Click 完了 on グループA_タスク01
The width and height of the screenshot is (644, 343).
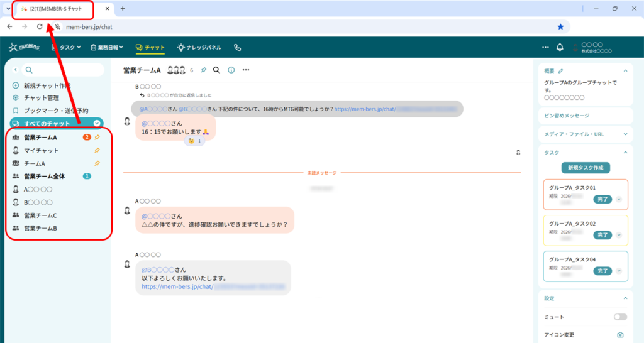(x=602, y=199)
